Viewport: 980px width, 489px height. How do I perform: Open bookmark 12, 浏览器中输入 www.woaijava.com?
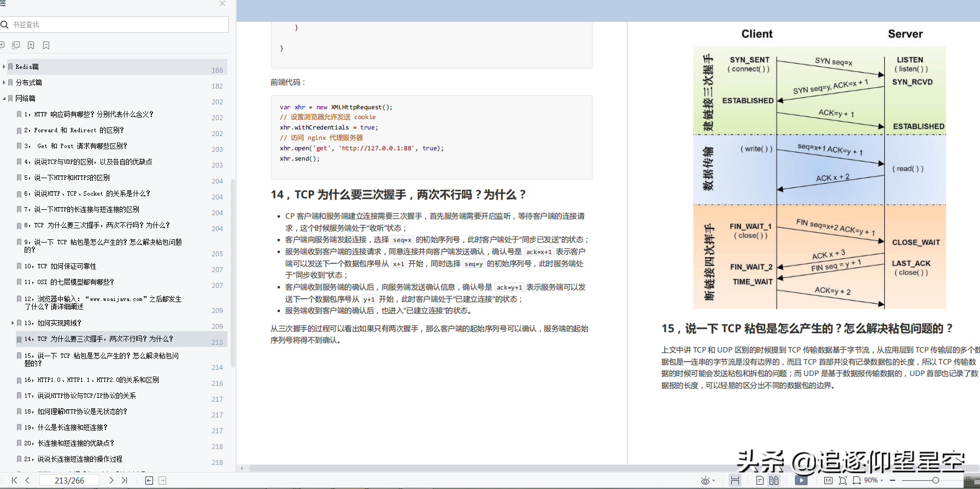(103, 303)
